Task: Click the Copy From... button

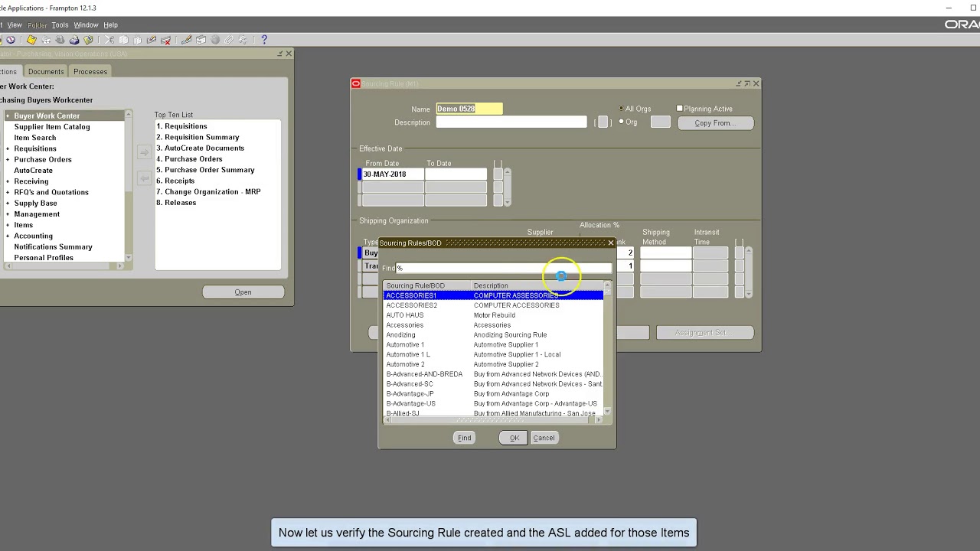Action: point(715,122)
